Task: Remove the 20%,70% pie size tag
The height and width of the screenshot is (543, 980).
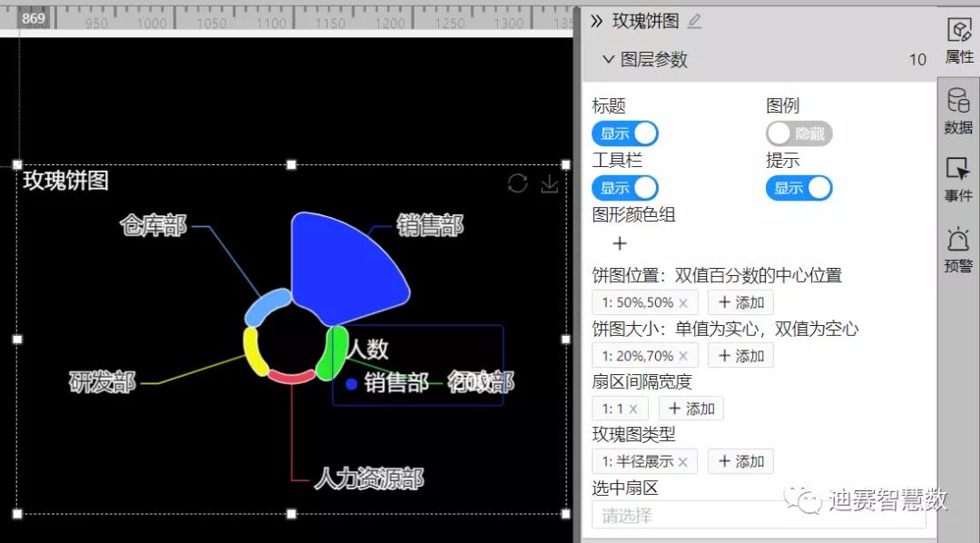Action: click(x=683, y=356)
